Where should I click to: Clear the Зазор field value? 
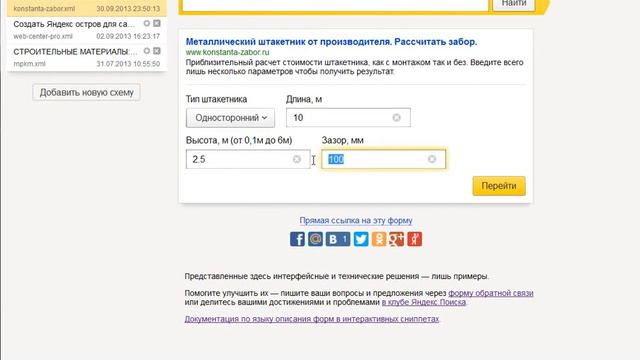[432, 159]
